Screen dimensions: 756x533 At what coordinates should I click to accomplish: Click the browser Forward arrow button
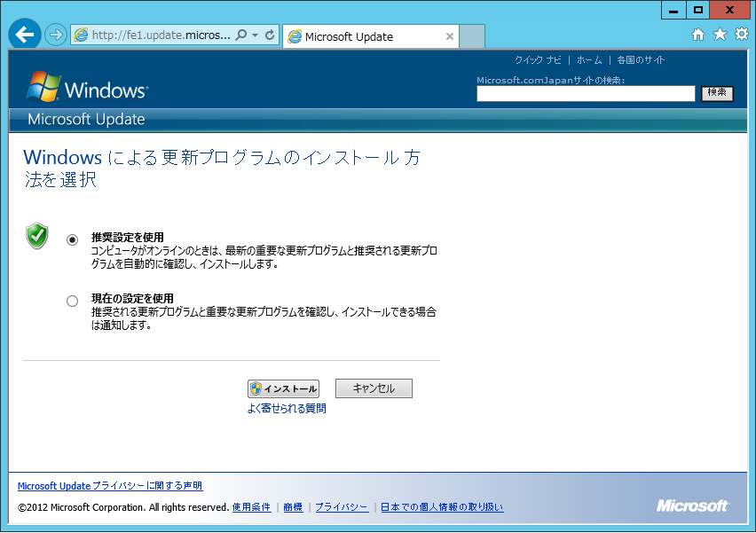(56, 35)
